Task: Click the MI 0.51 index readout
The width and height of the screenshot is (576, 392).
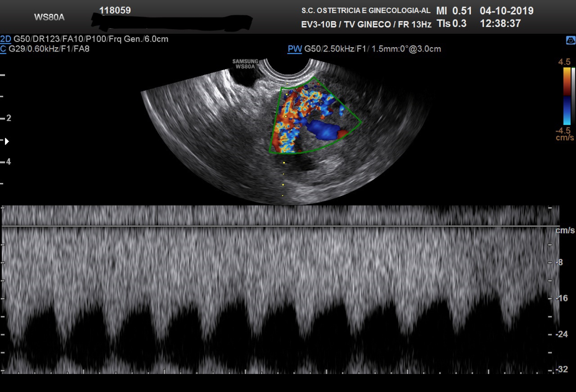Action: tap(454, 11)
